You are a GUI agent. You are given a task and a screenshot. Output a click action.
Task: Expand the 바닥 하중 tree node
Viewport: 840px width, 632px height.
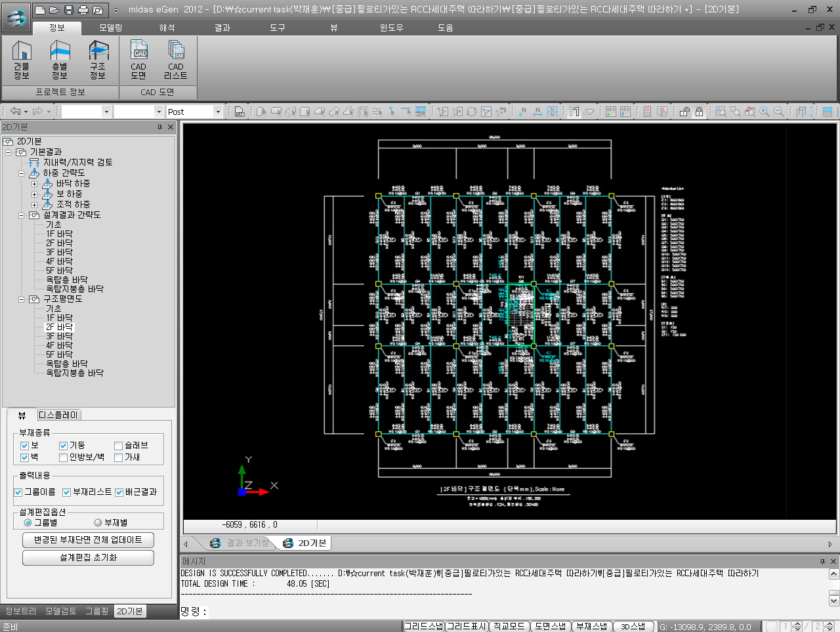34,184
